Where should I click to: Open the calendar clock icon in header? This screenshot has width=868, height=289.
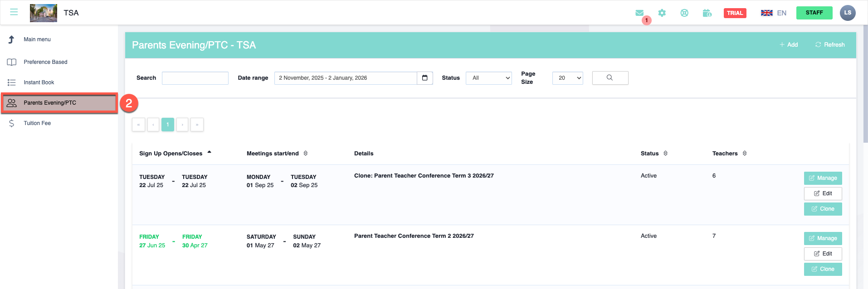click(707, 13)
